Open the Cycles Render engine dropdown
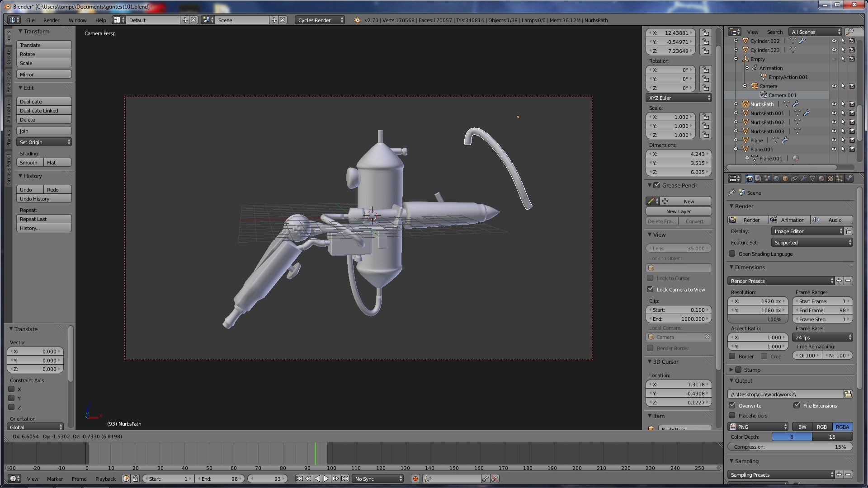The width and height of the screenshot is (868, 488). point(319,20)
